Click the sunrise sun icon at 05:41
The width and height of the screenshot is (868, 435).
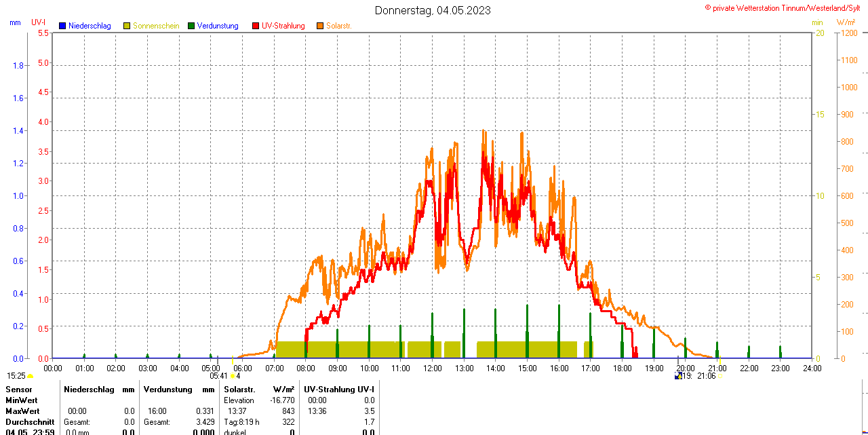click(x=232, y=376)
